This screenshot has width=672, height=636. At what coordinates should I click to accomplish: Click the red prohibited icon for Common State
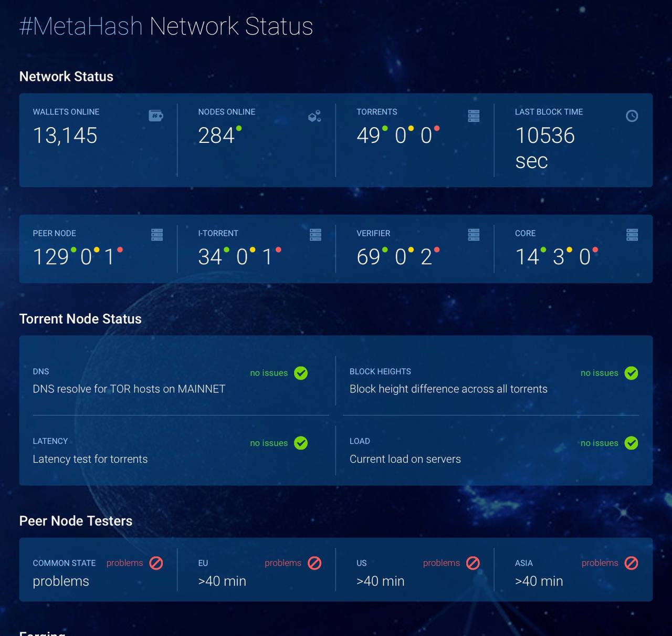click(x=156, y=563)
